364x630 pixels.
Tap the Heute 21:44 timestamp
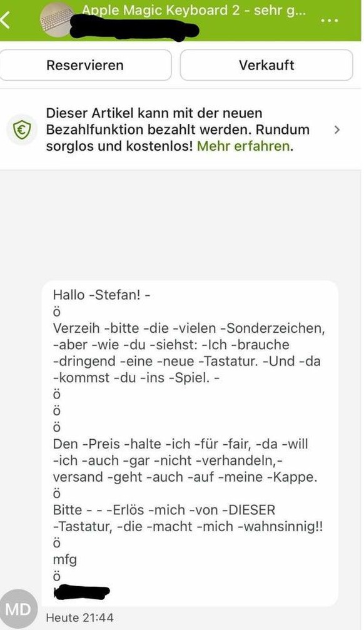(x=79, y=618)
